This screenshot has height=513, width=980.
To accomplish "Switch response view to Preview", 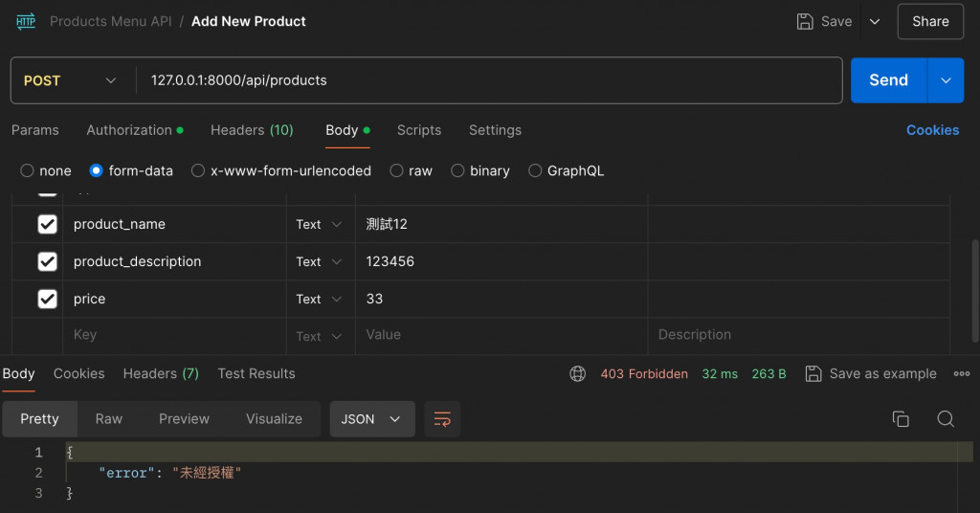I will coord(184,418).
